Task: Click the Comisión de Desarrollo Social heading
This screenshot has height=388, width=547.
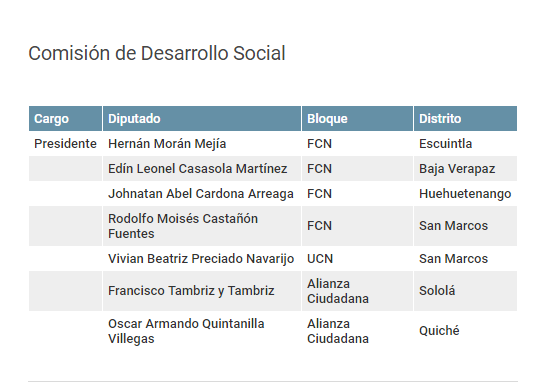Action: pyautogui.click(x=157, y=53)
